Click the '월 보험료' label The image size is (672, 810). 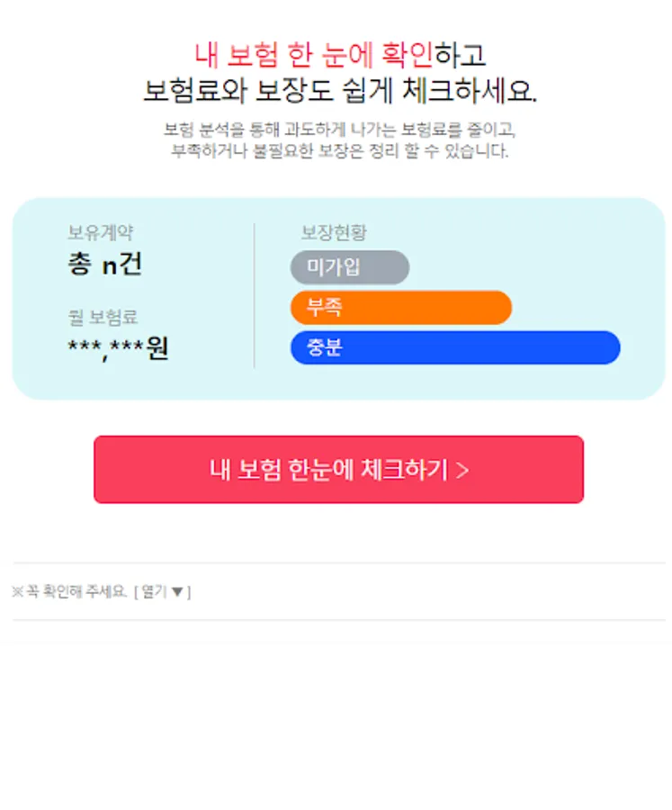pos(103,317)
